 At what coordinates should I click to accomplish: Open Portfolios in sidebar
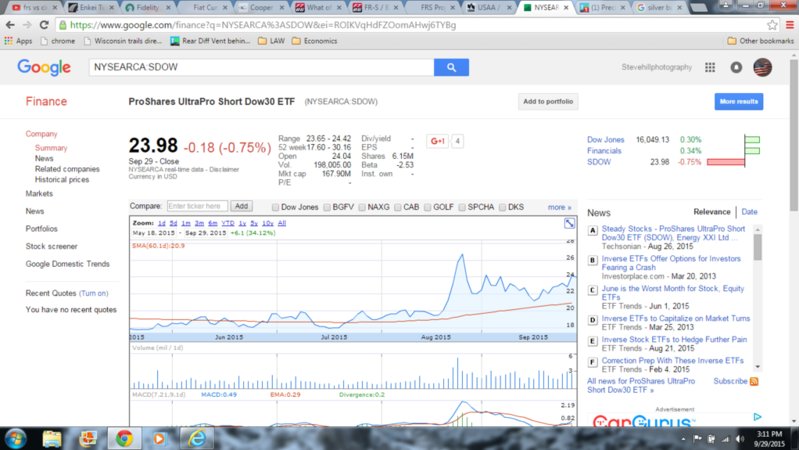click(41, 229)
